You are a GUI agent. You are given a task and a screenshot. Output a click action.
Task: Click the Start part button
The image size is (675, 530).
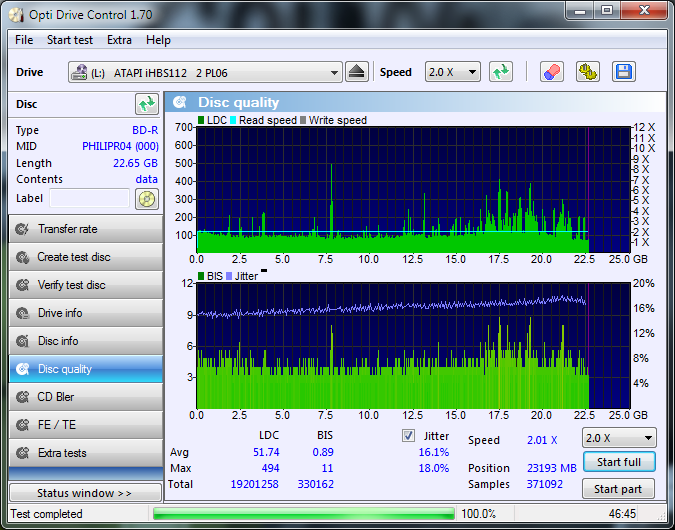tap(618, 489)
